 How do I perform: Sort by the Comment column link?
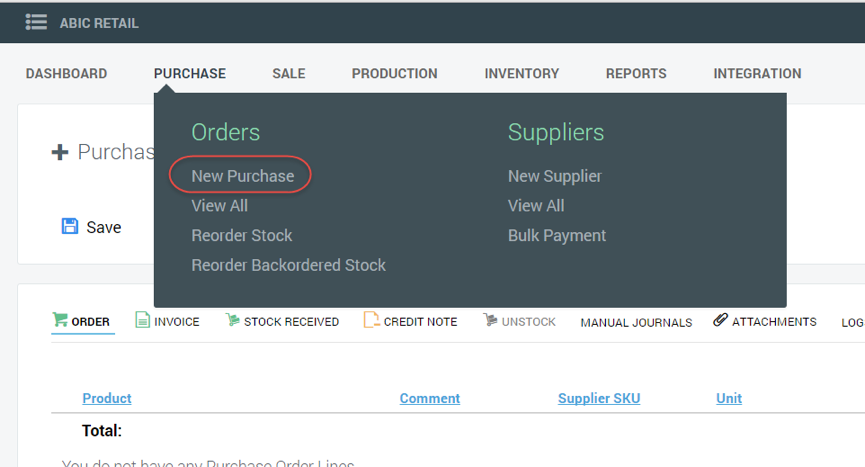(x=430, y=398)
